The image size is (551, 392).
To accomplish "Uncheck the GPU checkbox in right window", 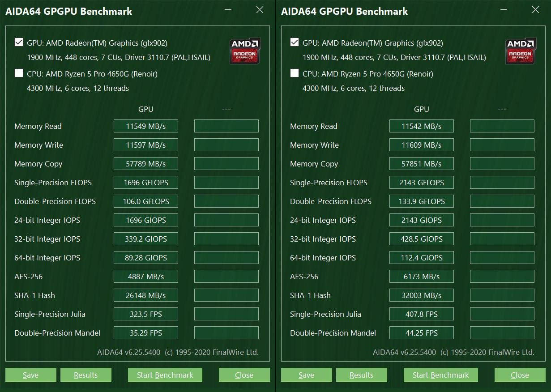I will point(295,43).
